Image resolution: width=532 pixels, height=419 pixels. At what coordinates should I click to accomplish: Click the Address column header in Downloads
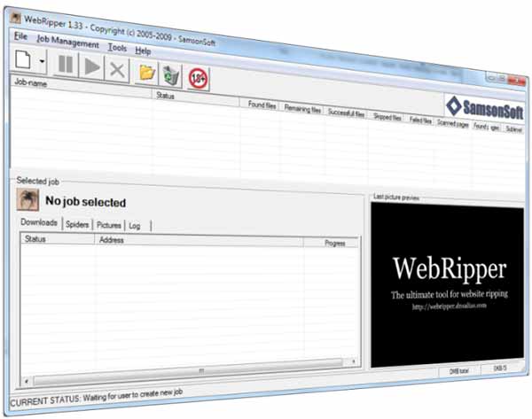(x=199, y=241)
